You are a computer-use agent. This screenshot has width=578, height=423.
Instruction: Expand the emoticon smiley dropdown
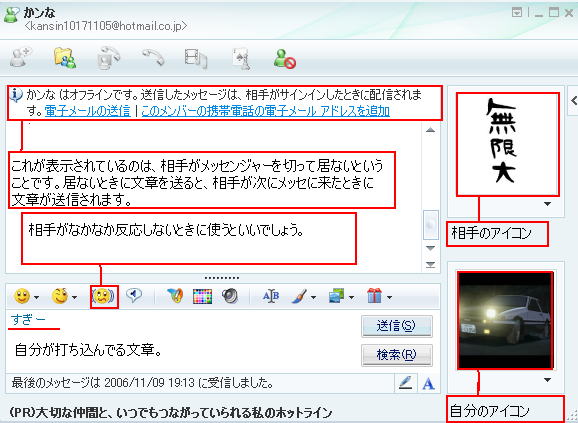coord(36,297)
